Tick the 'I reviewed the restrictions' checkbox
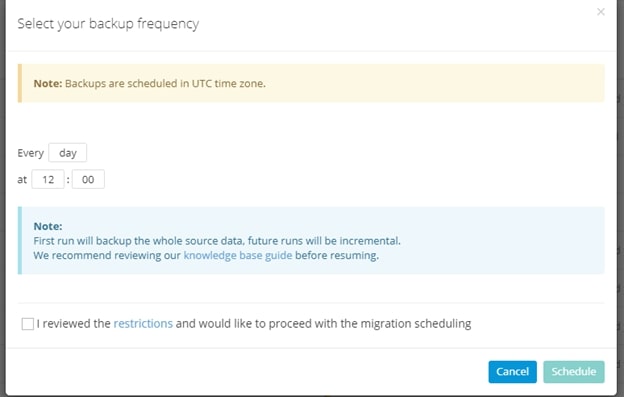This screenshot has width=624, height=397. click(x=28, y=324)
